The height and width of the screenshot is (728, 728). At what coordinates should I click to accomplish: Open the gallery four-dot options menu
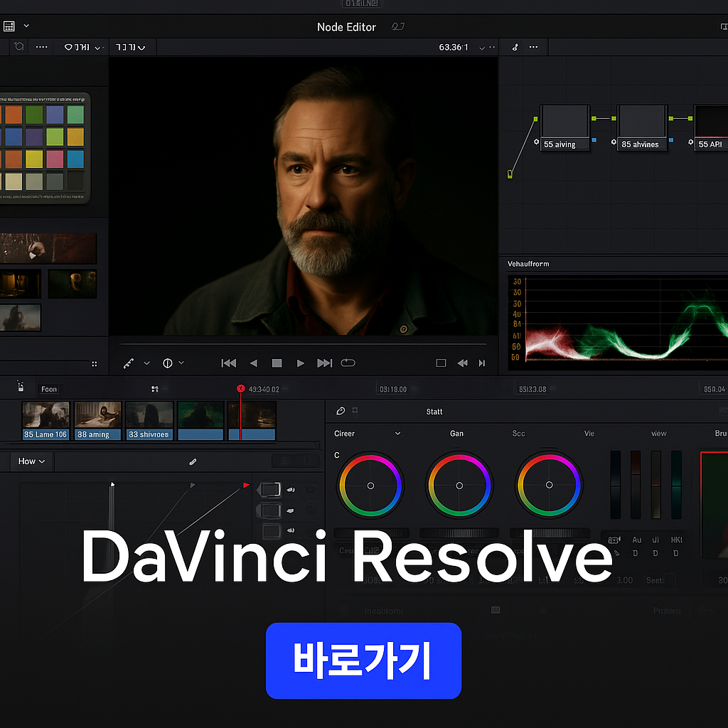pos(42,47)
